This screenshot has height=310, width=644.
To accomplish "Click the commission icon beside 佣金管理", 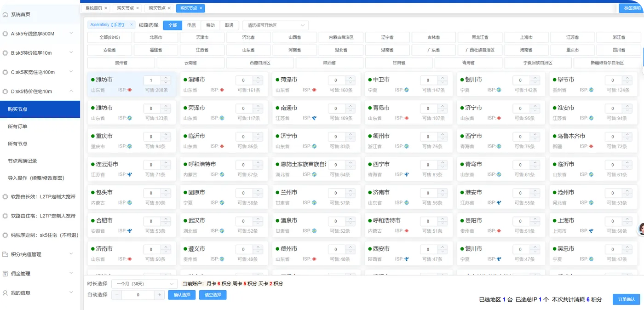I will point(5,274).
